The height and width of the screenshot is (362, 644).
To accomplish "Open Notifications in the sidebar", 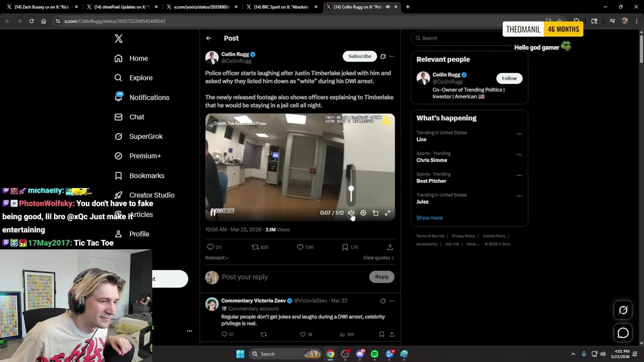I will (x=142, y=98).
